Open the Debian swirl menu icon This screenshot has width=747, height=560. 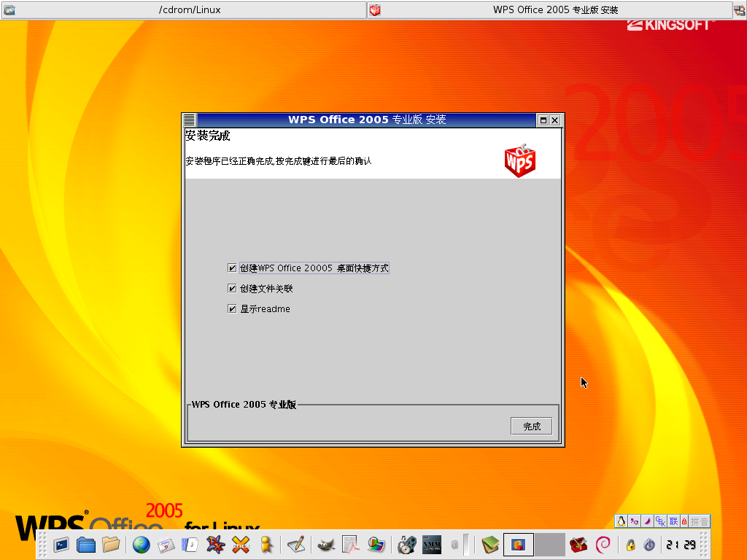603,545
